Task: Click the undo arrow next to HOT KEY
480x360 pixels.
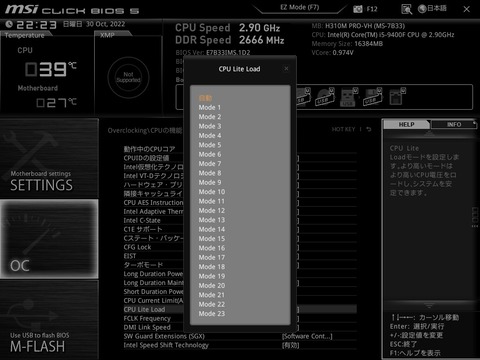Action: (369, 129)
